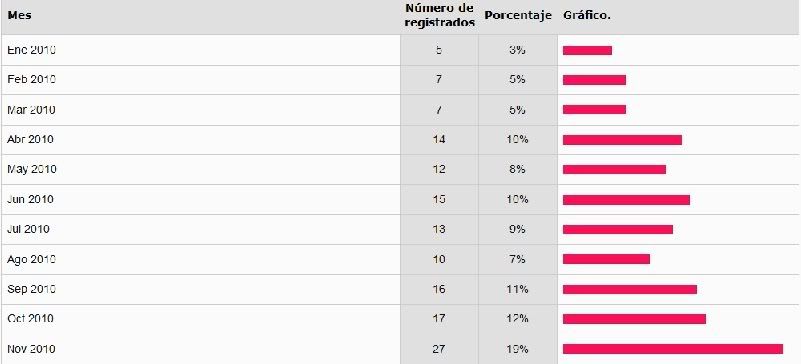Screen dimensions: 801x364
Task: Select the Ene 2010 row label
Action: click(x=32, y=50)
